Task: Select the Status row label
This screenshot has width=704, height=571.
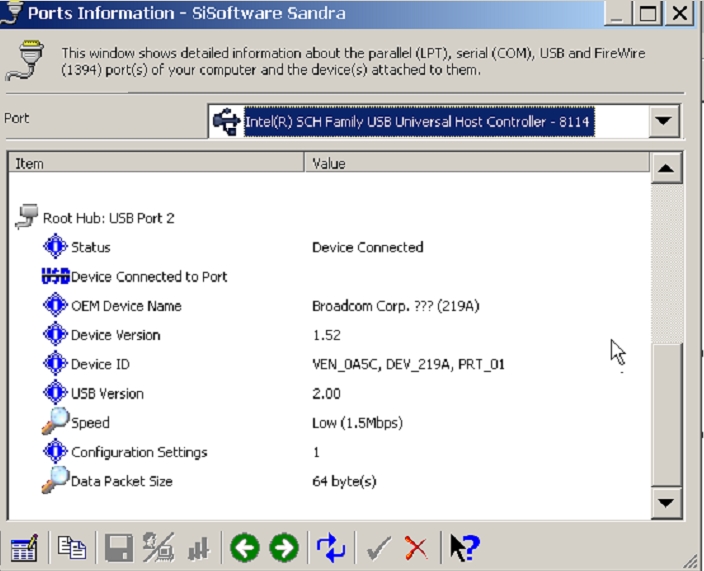Action: pos(91,247)
